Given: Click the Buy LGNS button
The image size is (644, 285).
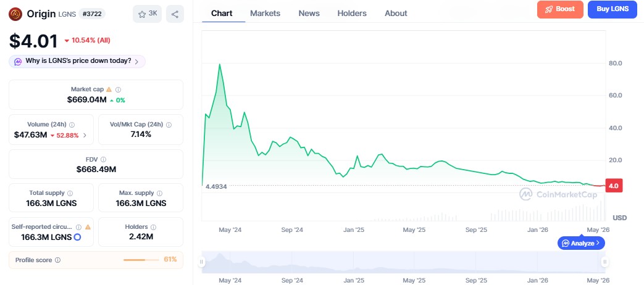Looking at the screenshot, I should [613, 9].
